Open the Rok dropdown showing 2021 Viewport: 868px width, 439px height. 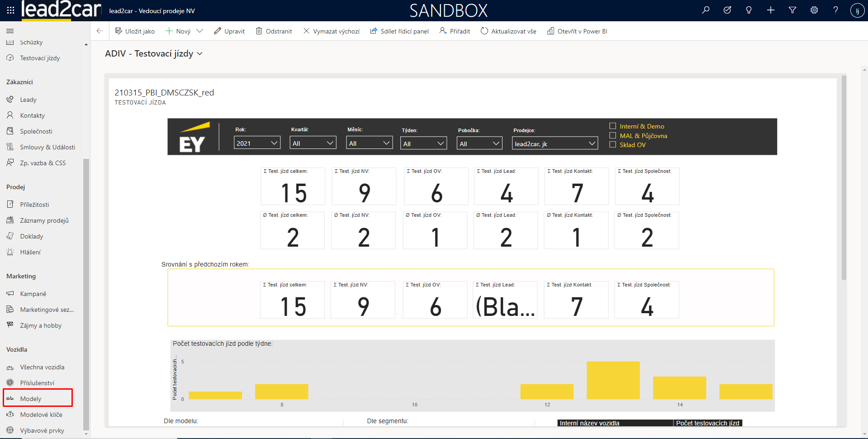257,143
